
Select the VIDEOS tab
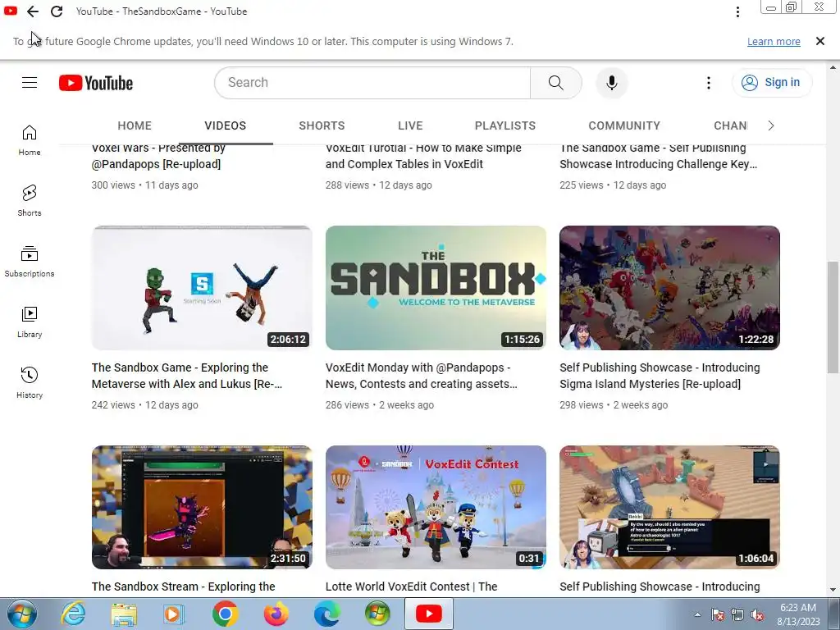click(225, 126)
